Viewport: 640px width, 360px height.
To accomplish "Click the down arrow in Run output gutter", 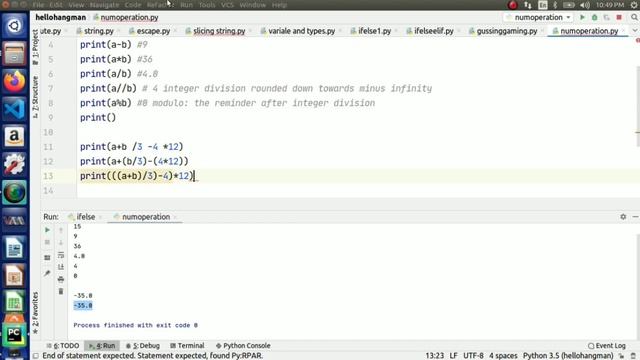I will tap(61, 242).
